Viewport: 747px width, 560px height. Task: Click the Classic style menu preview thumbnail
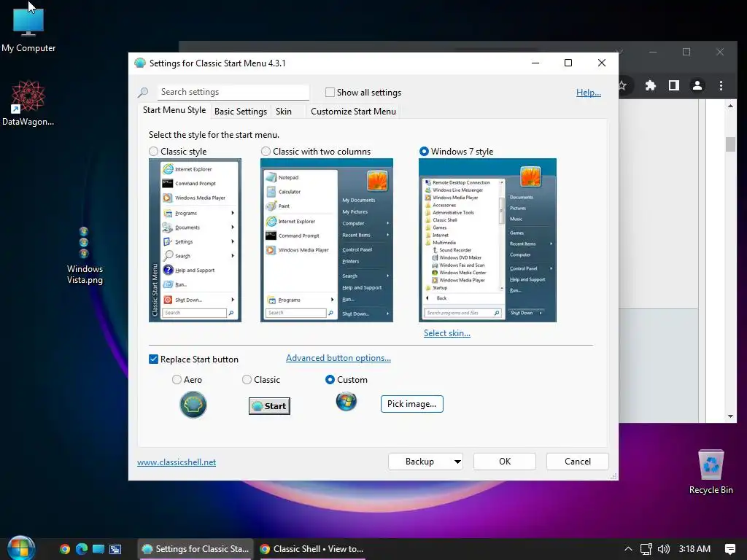pyautogui.click(x=195, y=241)
